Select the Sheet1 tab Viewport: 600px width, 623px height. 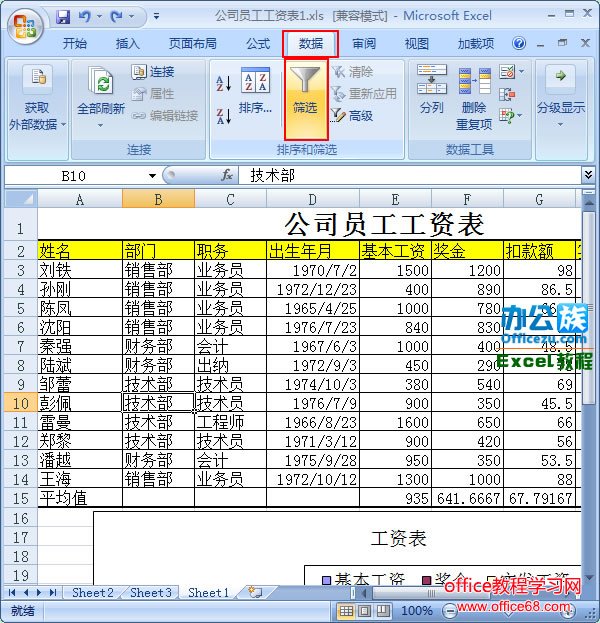(208, 592)
